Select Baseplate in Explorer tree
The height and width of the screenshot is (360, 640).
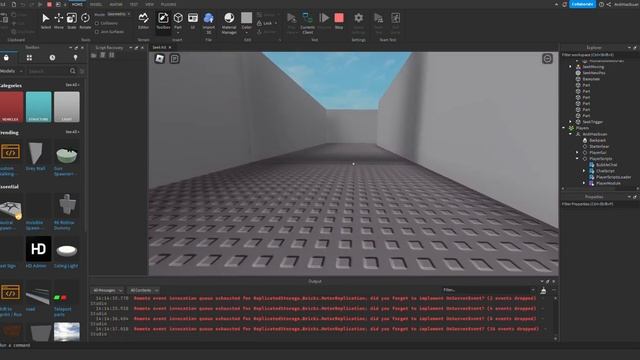(x=591, y=79)
